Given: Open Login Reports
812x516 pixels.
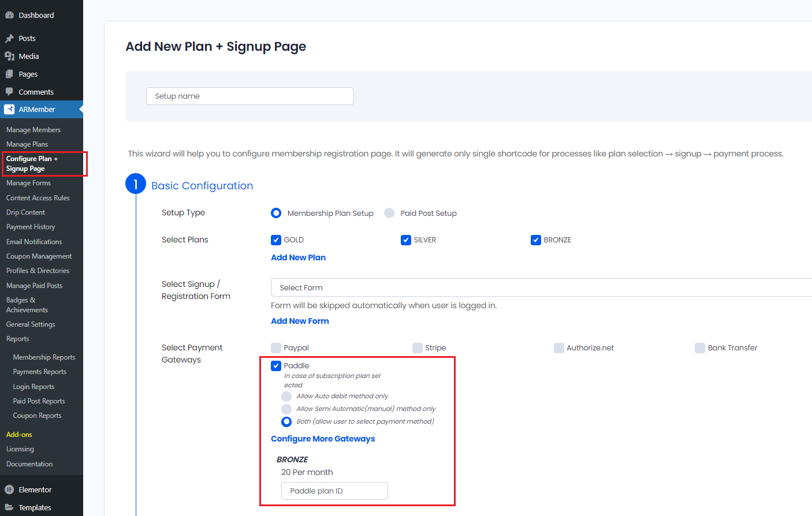Looking at the screenshot, I should [x=33, y=387].
